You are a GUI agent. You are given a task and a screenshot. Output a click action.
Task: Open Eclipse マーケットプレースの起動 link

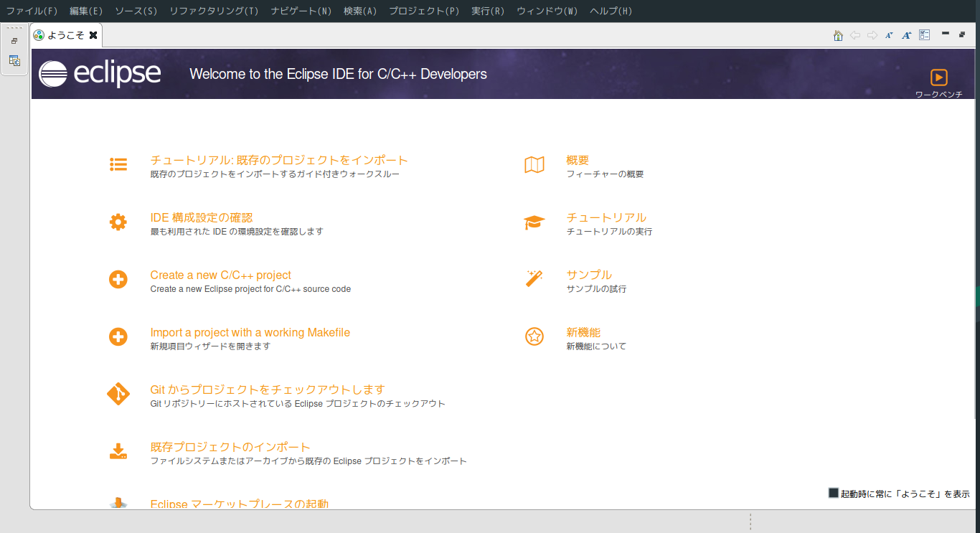(240, 504)
